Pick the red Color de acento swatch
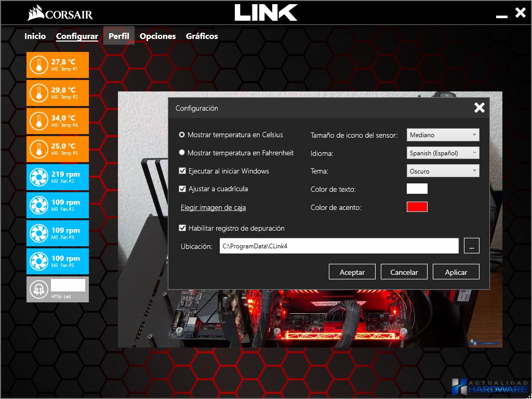This screenshot has width=532, height=399. tap(417, 207)
